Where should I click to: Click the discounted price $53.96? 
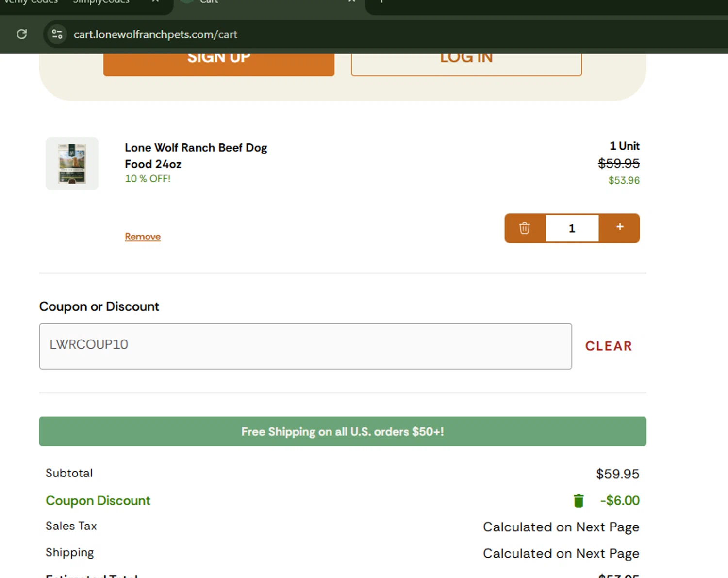tap(624, 180)
